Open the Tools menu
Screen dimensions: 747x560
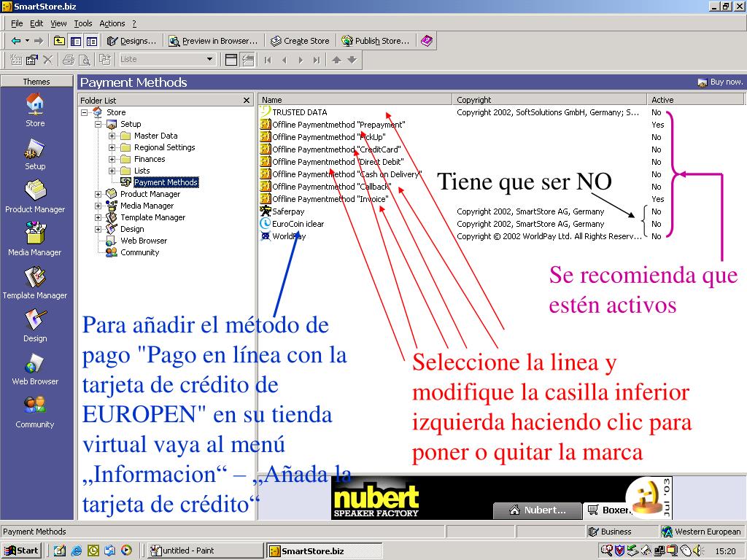click(x=83, y=23)
